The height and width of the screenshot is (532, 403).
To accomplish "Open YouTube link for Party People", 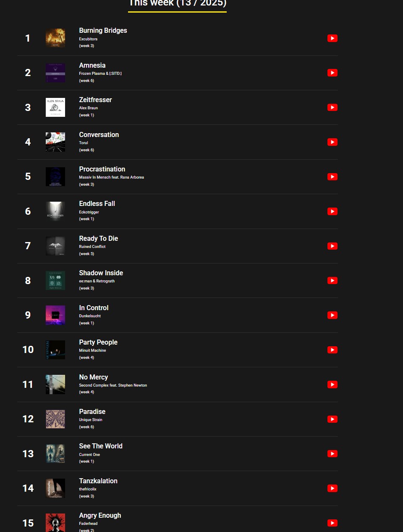I will pos(332,350).
